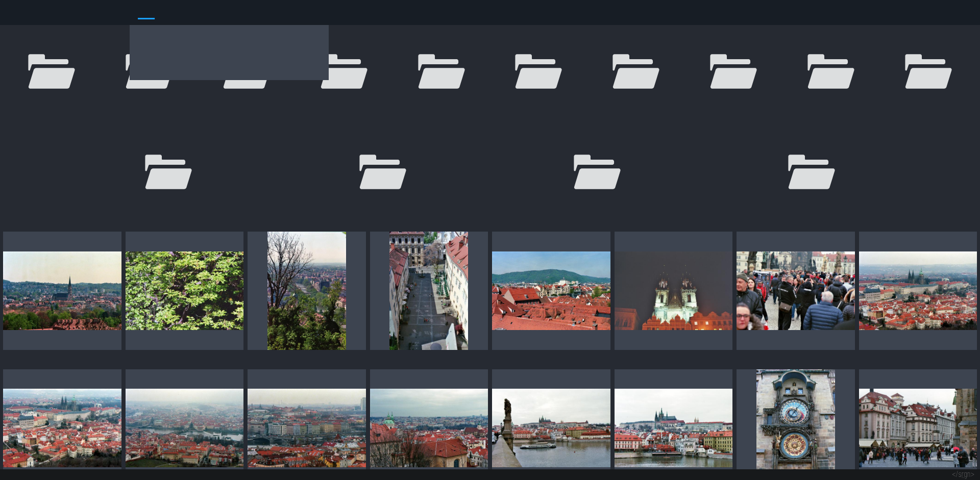Open the town square buildings photo

coord(917,427)
